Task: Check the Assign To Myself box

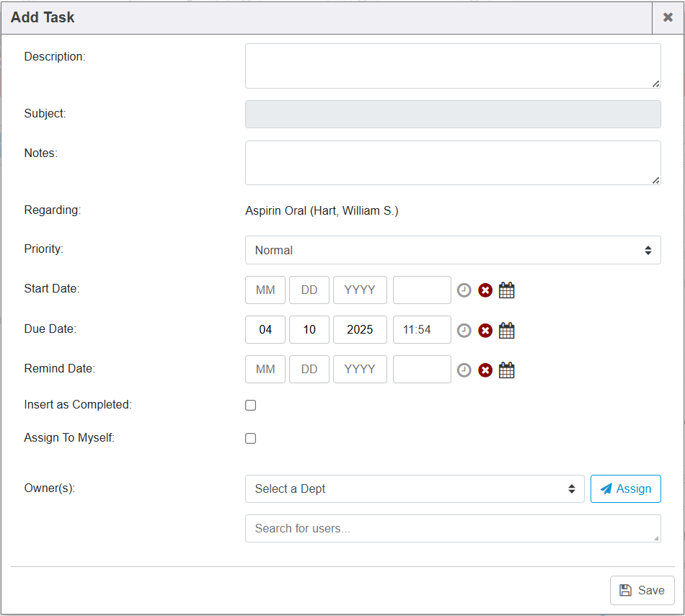Action: pos(251,438)
